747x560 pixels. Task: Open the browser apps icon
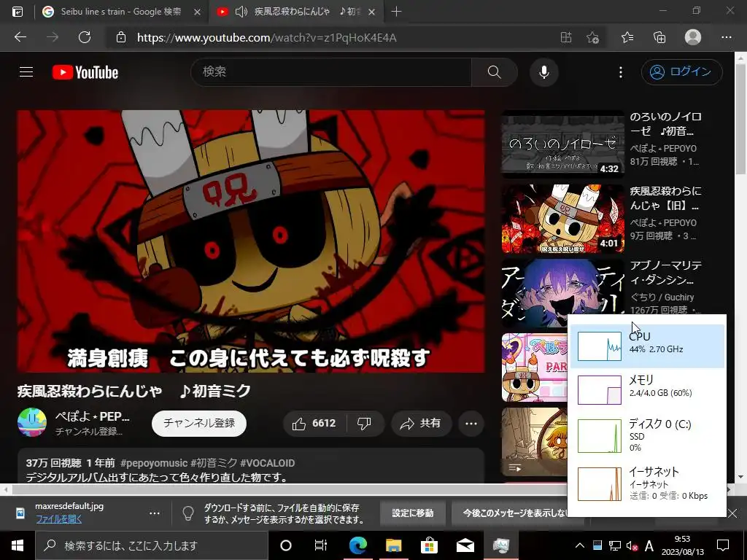point(566,37)
